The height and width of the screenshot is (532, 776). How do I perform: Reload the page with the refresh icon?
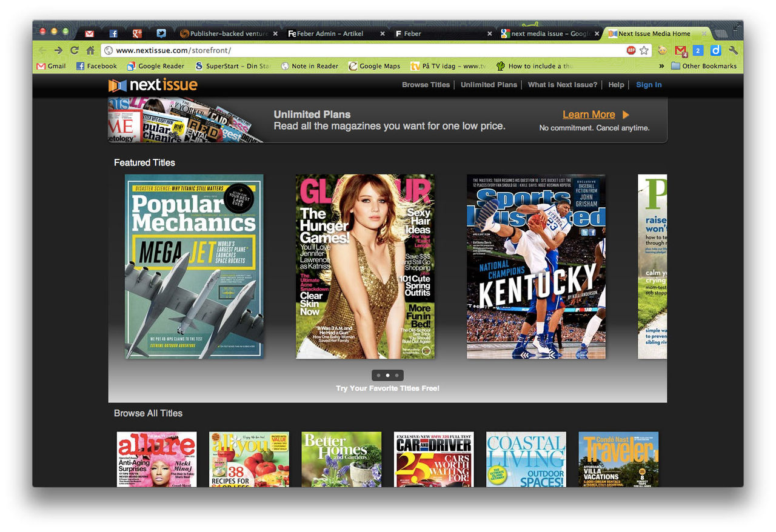(74, 50)
